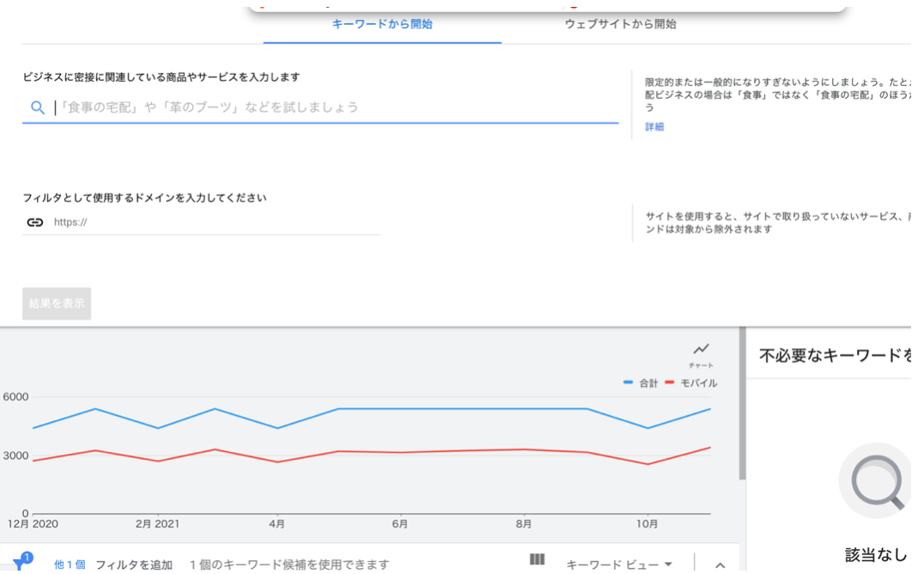
Task: Click the chart type icon
Action: click(x=702, y=349)
